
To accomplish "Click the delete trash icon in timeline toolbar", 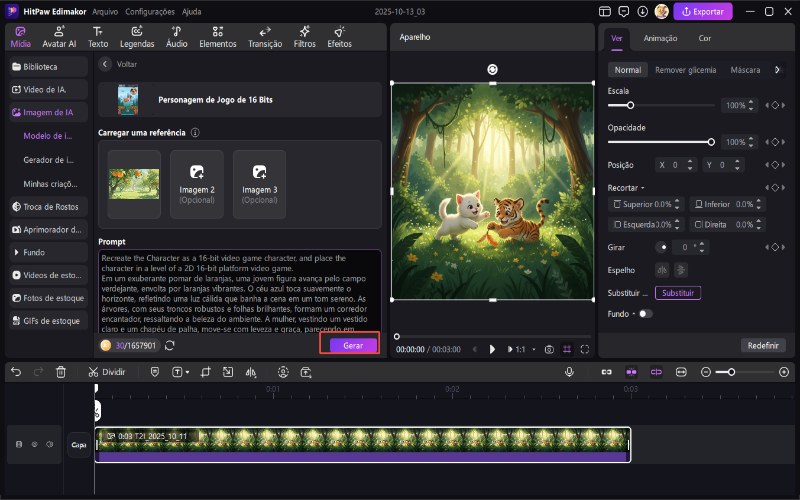I will click(x=61, y=372).
